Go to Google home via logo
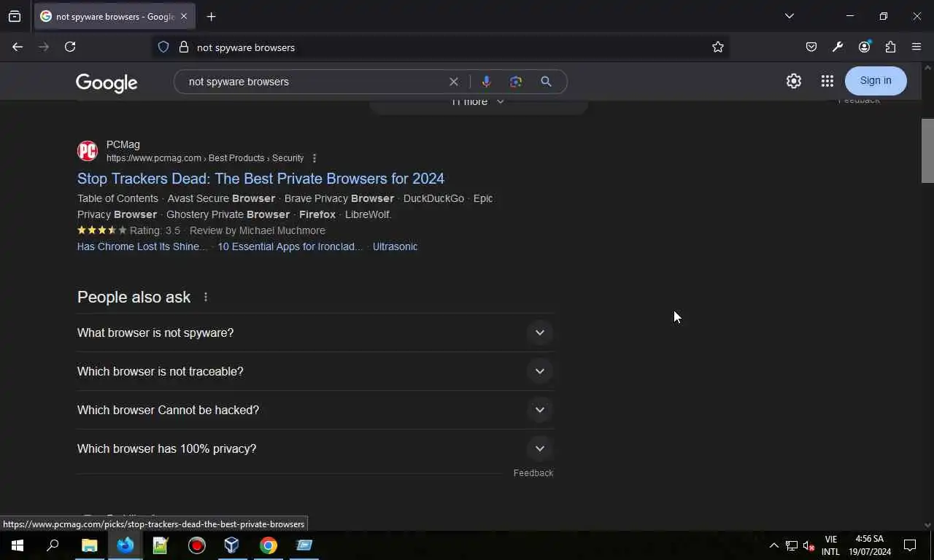 click(x=107, y=82)
